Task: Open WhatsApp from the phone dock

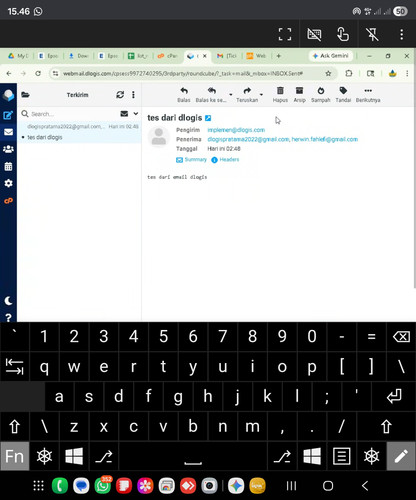Action: pos(103,486)
